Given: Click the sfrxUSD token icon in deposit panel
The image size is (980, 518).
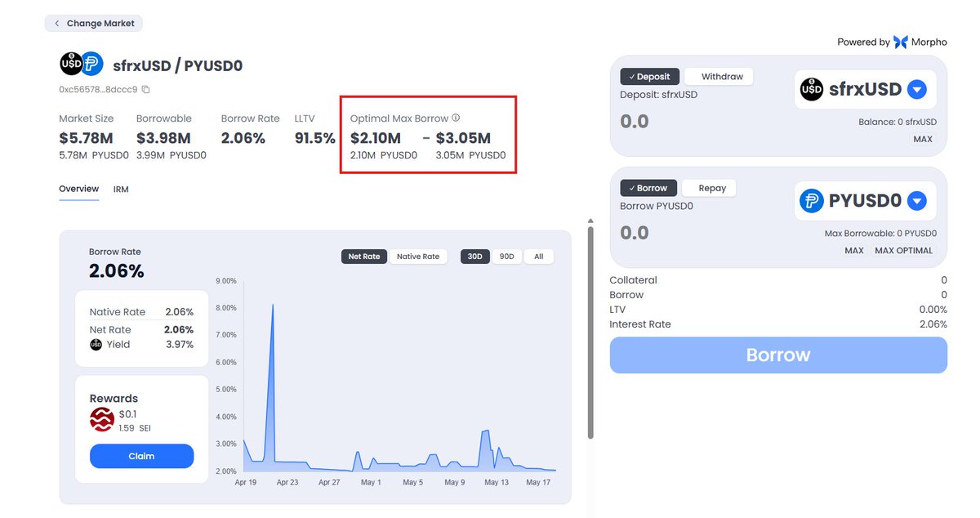Looking at the screenshot, I should [x=812, y=89].
